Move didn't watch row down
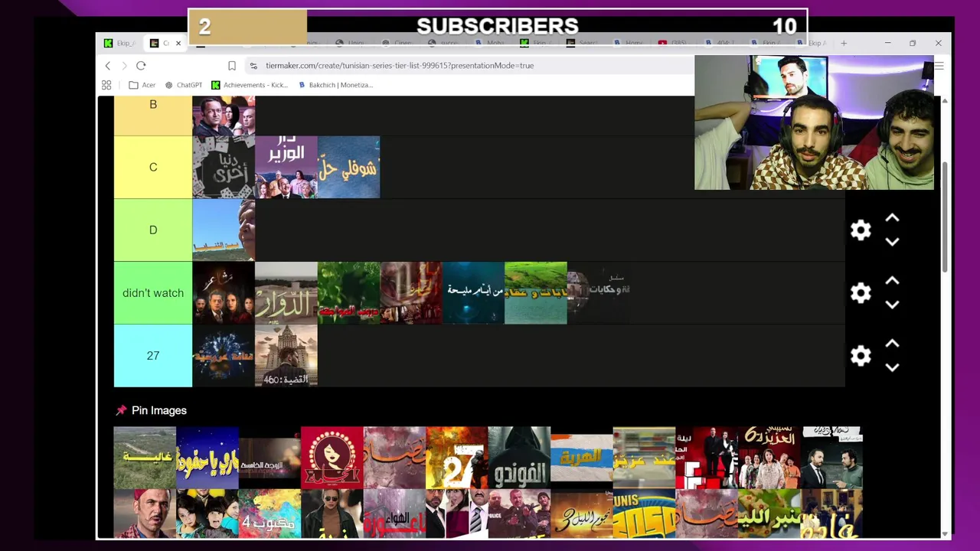This screenshot has height=551, width=980. 892,305
